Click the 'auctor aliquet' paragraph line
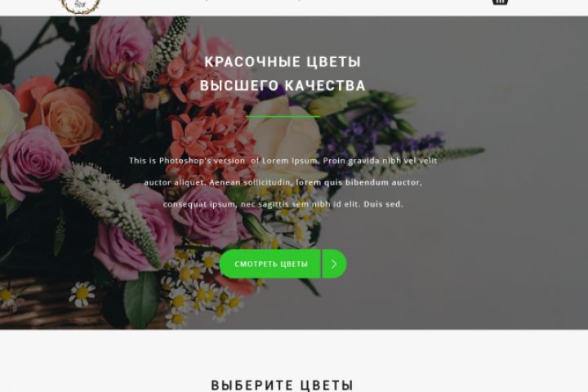This screenshot has height=392, width=588. click(283, 182)
